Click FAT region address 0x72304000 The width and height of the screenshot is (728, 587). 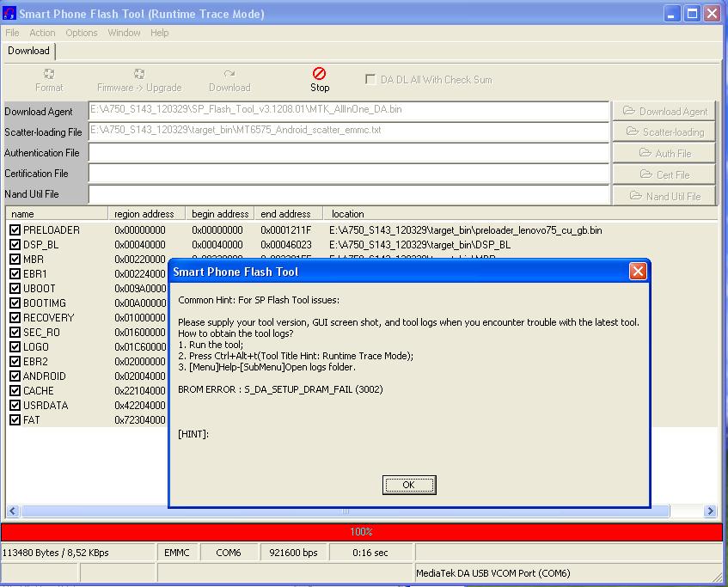pyautogui.click(x=140, y=419)
